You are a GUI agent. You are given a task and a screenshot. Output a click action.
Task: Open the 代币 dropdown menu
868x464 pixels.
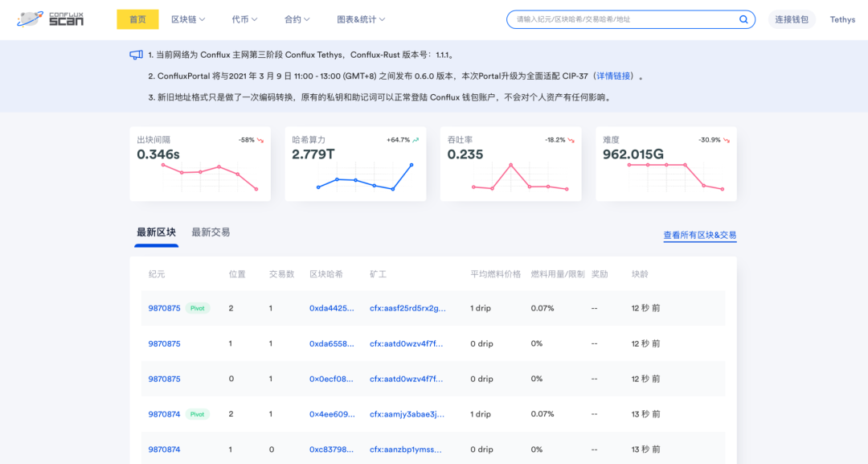[x=244, y=19]
